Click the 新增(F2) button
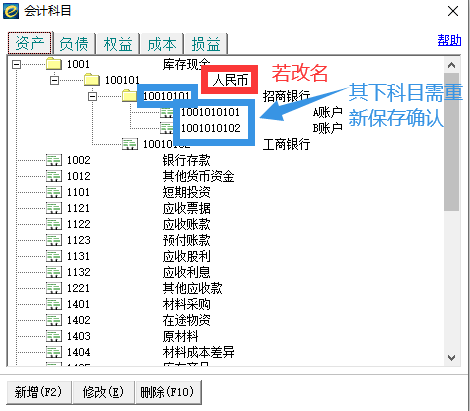This screenshot has width=470, height=411. (39, 392)
